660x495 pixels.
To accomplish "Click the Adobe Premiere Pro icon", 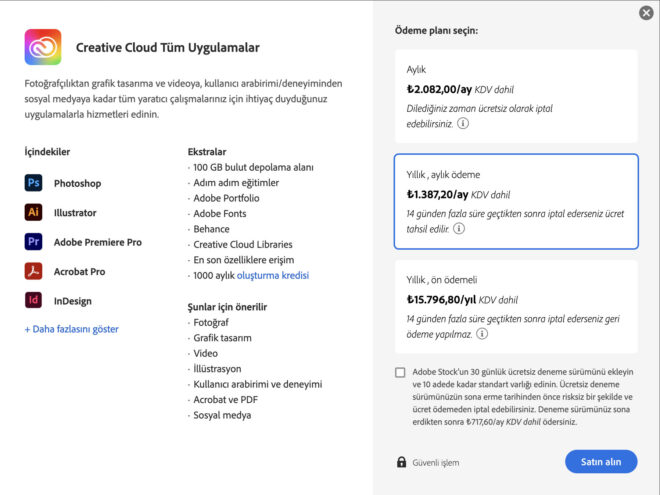I will [x=34, y=242].
